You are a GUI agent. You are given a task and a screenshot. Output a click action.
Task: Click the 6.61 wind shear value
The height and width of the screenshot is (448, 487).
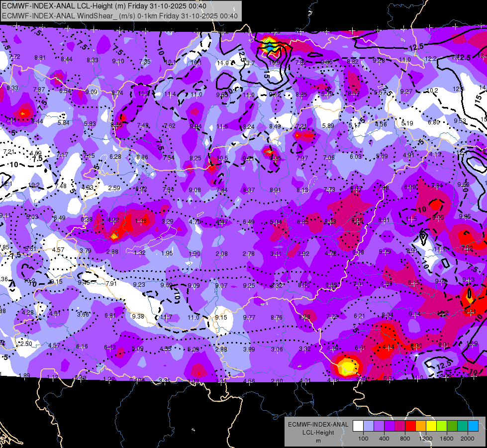coord(360,347)
